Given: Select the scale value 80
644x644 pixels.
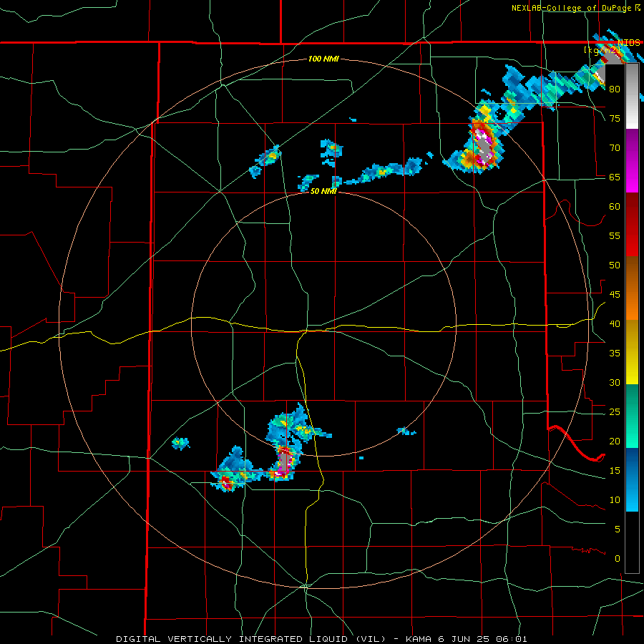Looking at the screenshot, I should [615, 89].
